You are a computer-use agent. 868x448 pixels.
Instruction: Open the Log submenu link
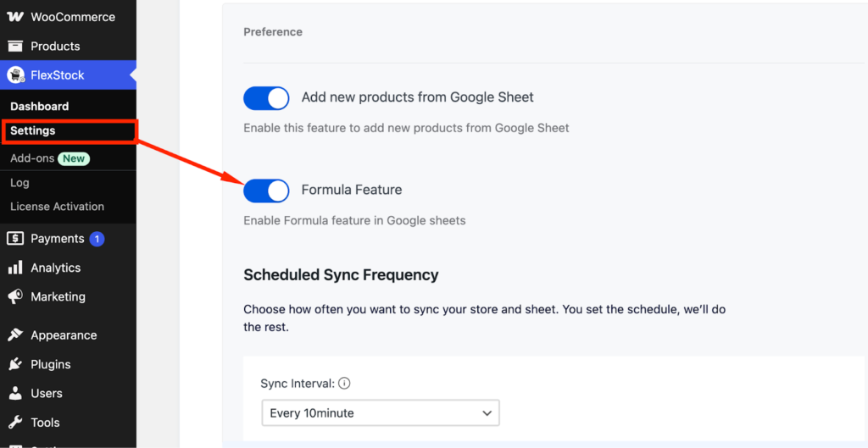tap(20, 183)
